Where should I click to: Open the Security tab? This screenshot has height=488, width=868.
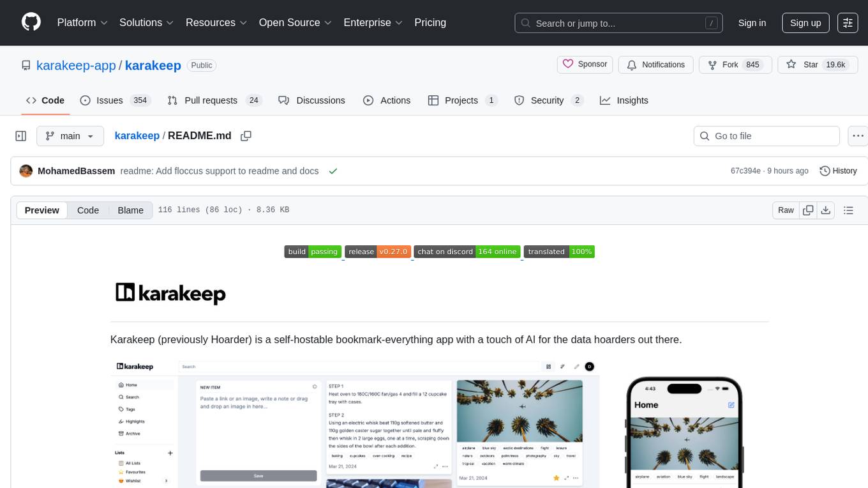point(549,100)
